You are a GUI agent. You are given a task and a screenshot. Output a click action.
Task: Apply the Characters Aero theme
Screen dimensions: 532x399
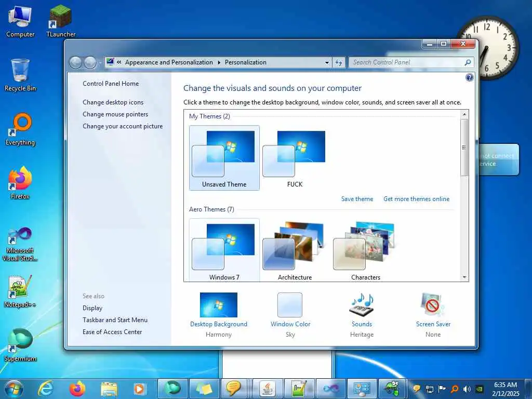tap(365, 250)
